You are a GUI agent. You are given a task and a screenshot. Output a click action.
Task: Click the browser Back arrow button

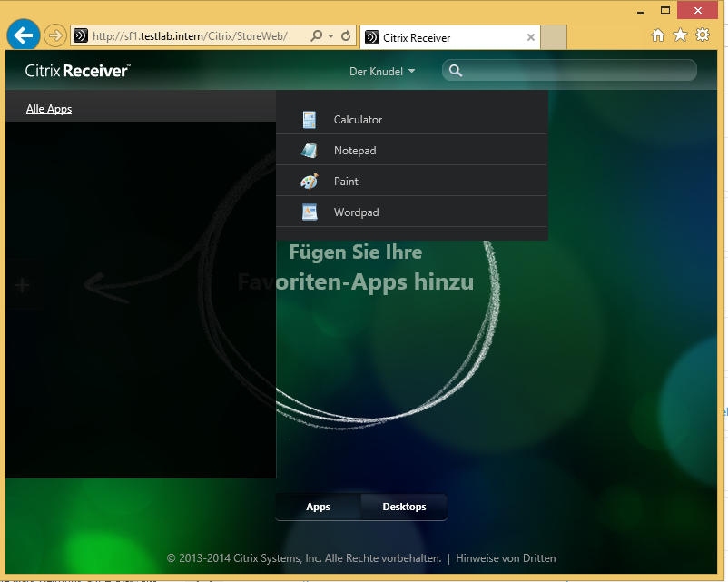pos(24,35)
